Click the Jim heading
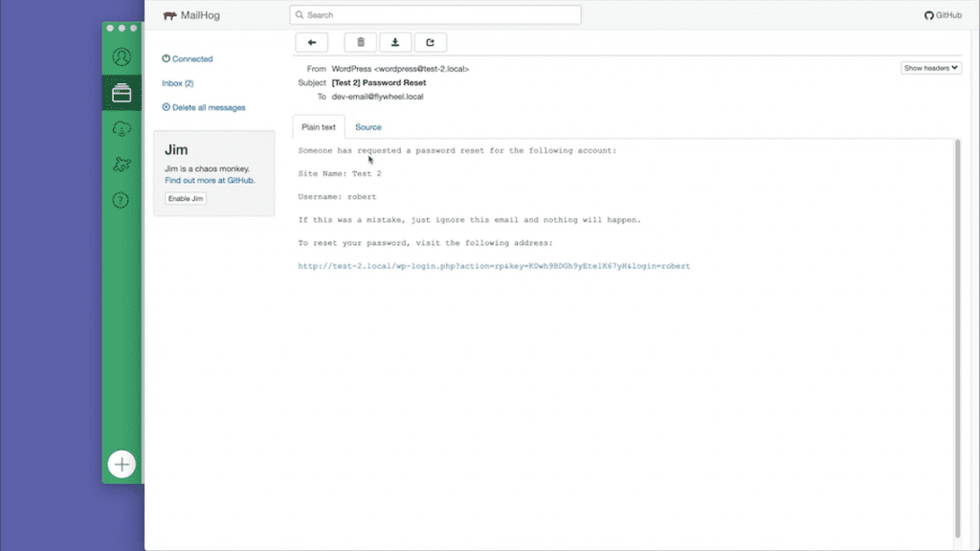 [x=176, y=150]
